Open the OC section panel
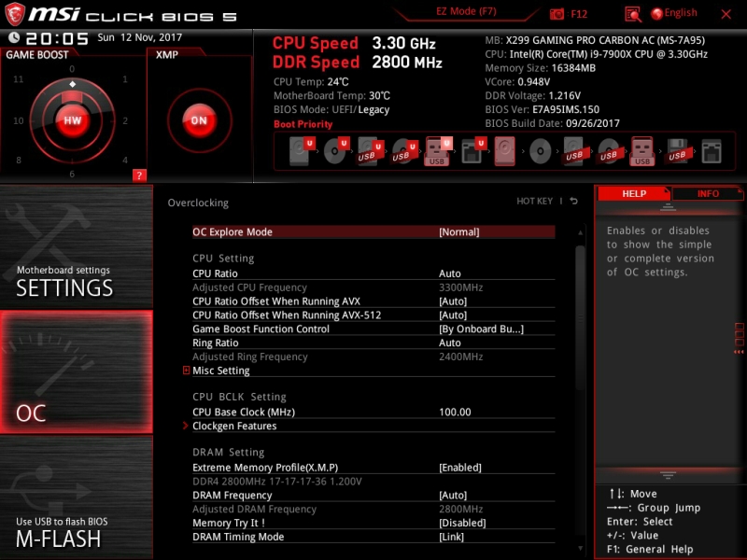 [77, 371]
